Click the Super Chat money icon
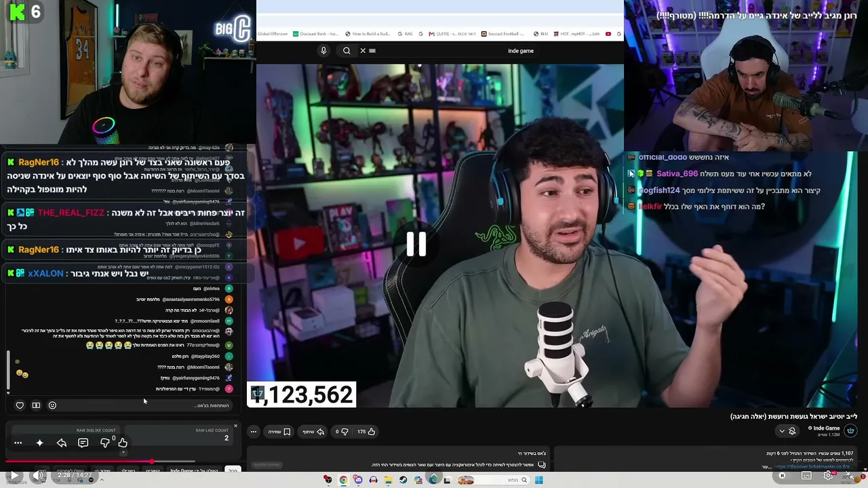Image resolution: width=868 pixels, height=488 pixels. [x=36, y=405]
